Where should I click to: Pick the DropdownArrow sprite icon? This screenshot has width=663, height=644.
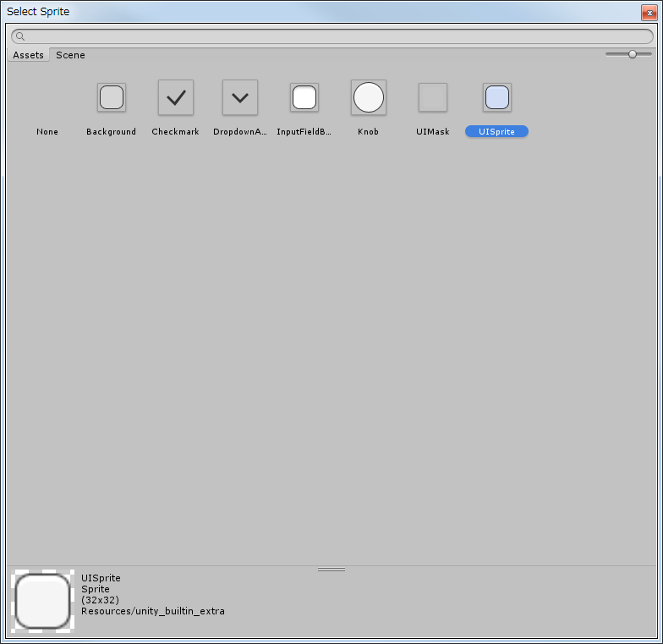pyautogui.click(x=240, y=97)
